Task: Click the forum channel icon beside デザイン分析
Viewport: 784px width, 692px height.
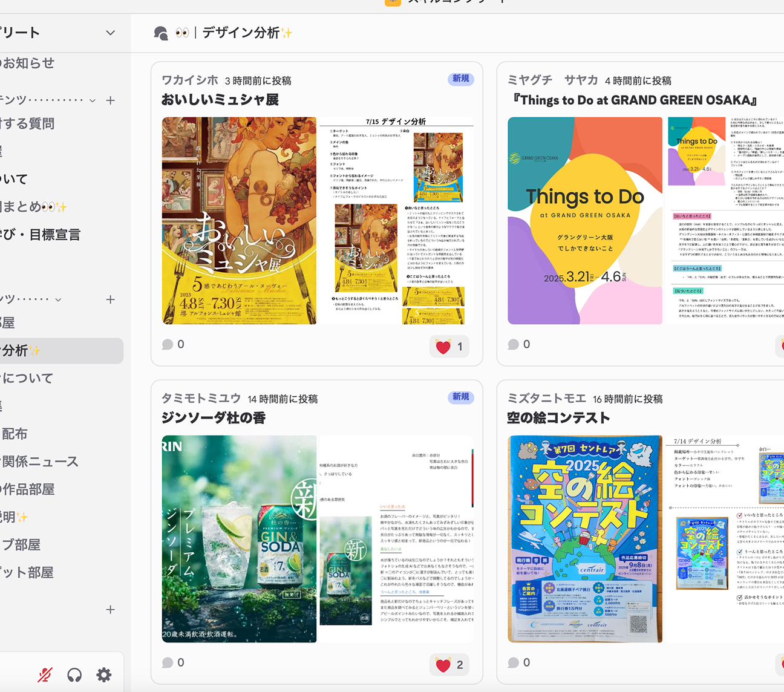Action: [161, 33]
